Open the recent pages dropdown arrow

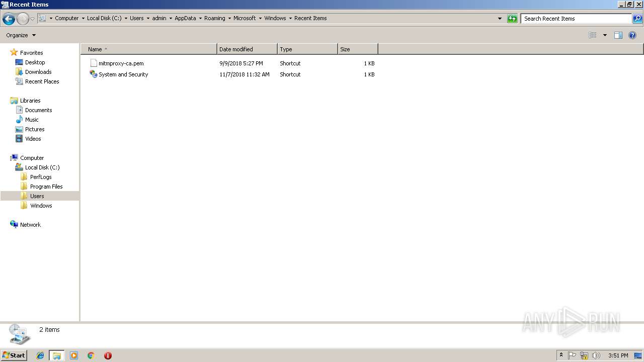[x=33, y=19]
